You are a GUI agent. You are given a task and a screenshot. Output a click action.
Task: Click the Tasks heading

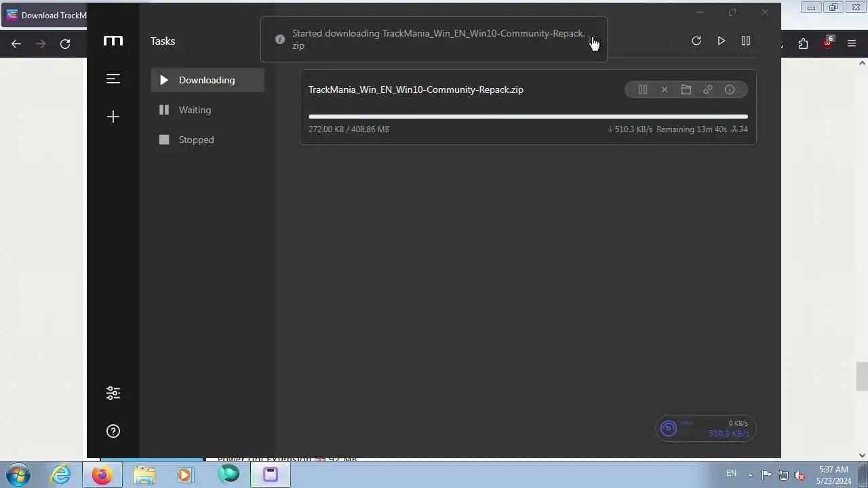click(x=163, y=41)
